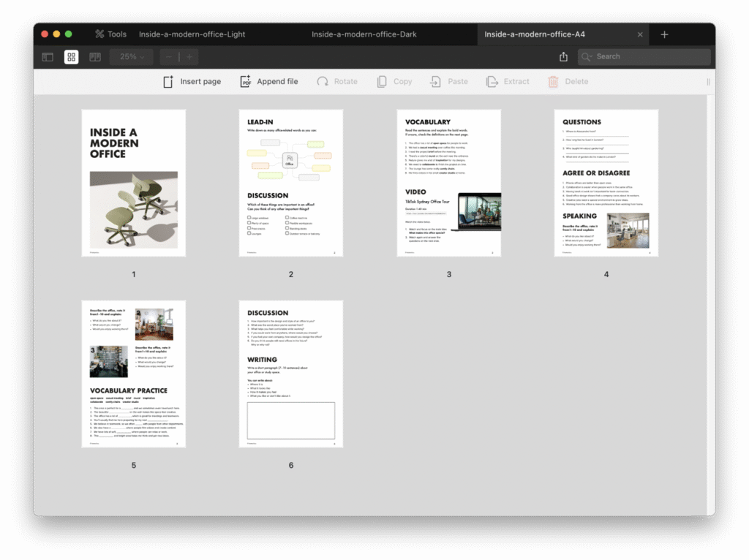
Task: Expand the 25% zoom level dropdown
Action: pos(132,57)
